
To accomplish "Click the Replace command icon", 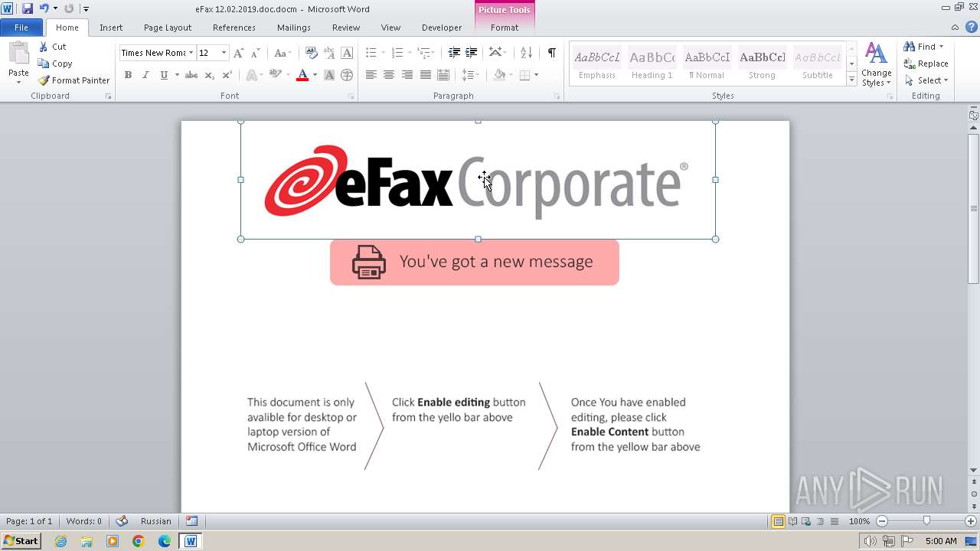I will [910, 64].
